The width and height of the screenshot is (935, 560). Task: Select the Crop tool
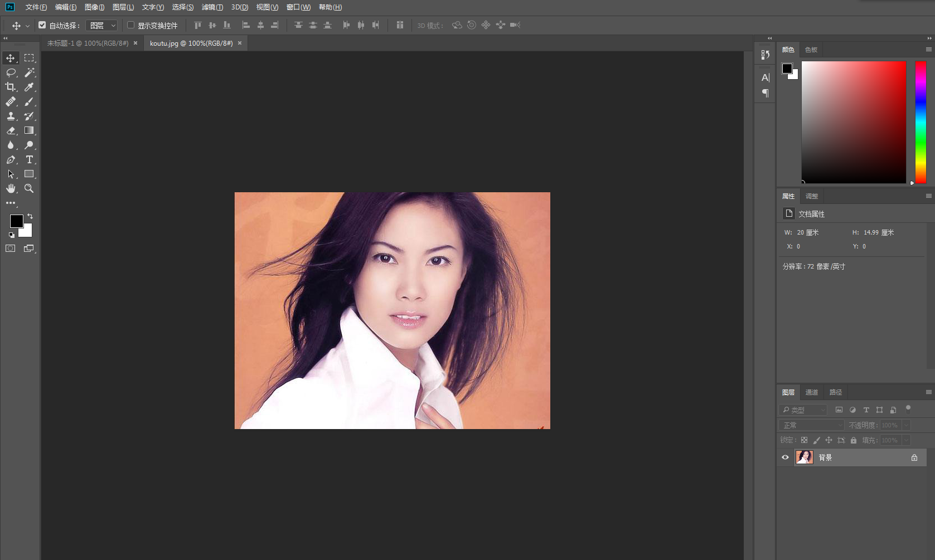coord(11,87)
